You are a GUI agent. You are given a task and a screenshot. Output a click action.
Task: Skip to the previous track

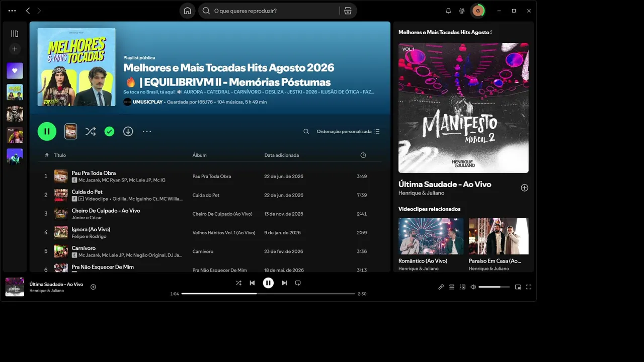click(x=252, y=283)
